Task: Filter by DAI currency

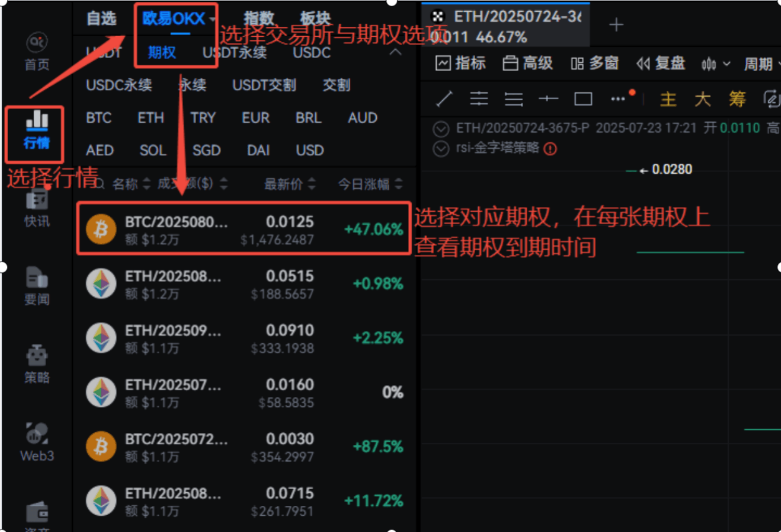Action: point(258,150)
